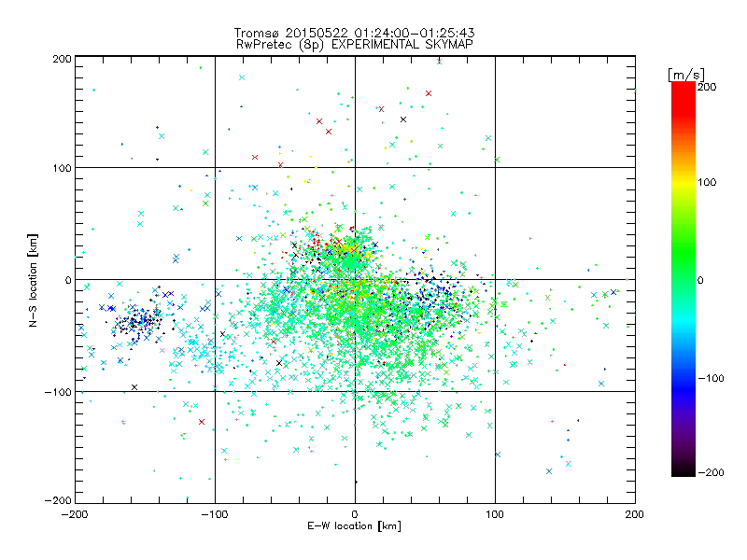
Task: Click the y-axis tick label '100' on the left
Action: [x=62, y=168]
